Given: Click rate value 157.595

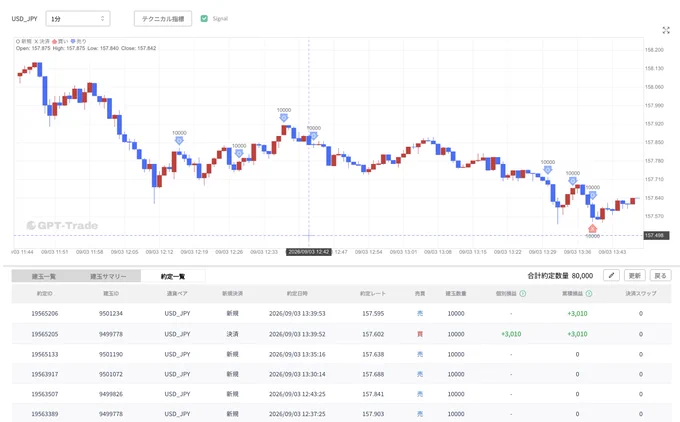Looking at the screenshot, I should (x=373, y=313).
